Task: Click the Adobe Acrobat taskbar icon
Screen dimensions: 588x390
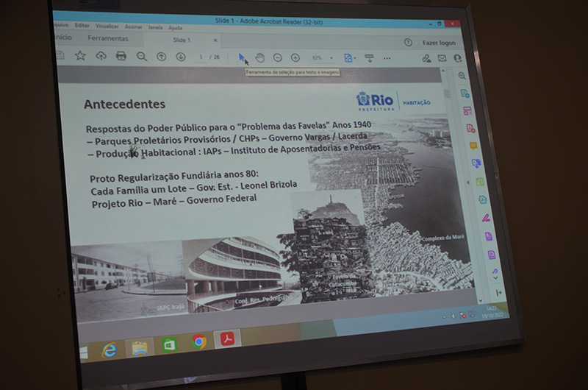Action: [227, 339]
